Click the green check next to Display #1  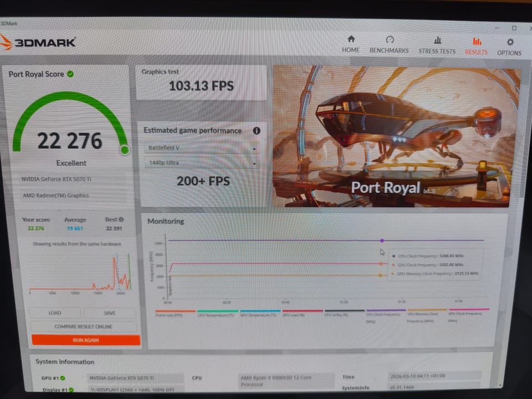point(71,390)
